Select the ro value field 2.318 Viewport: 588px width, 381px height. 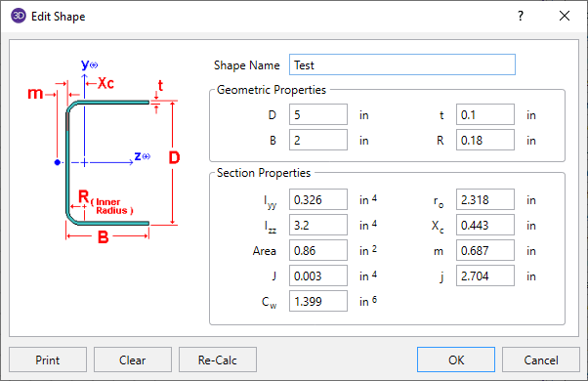(484, 199)
